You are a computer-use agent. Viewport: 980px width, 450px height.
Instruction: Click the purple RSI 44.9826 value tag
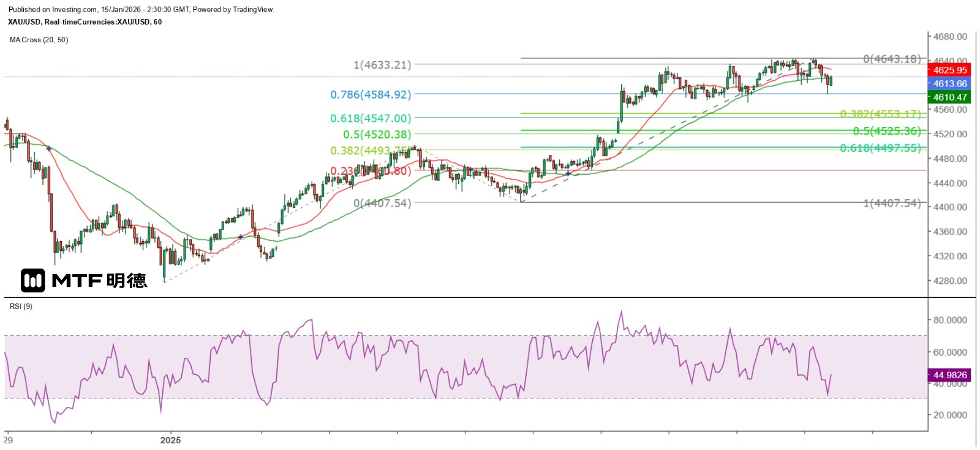[949, 375]
